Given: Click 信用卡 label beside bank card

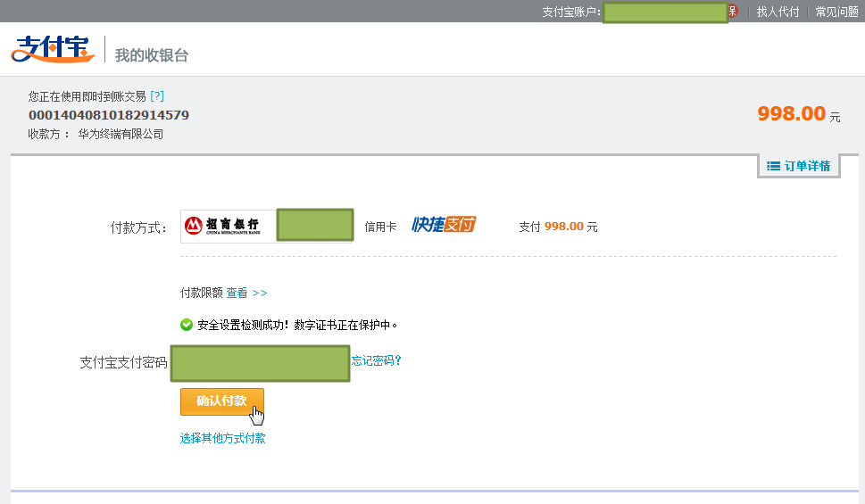Looking at the screenshot, I should (x=380, y=227).
